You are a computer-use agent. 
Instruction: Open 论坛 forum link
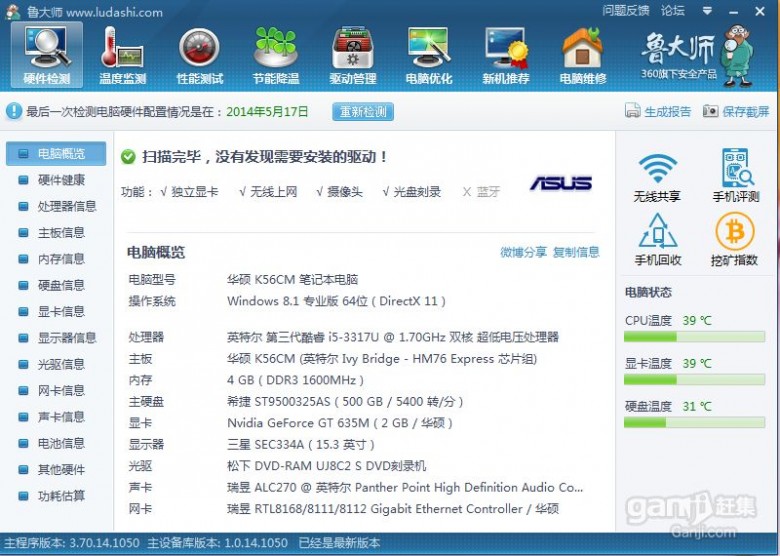(x=673, y=10)
